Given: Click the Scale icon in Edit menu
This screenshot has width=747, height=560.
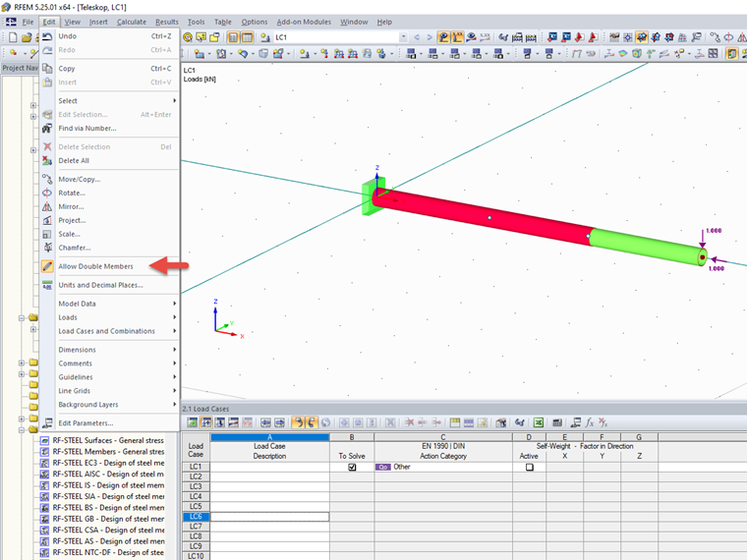Looking at the screenshot, I should (x=47, y=234).
